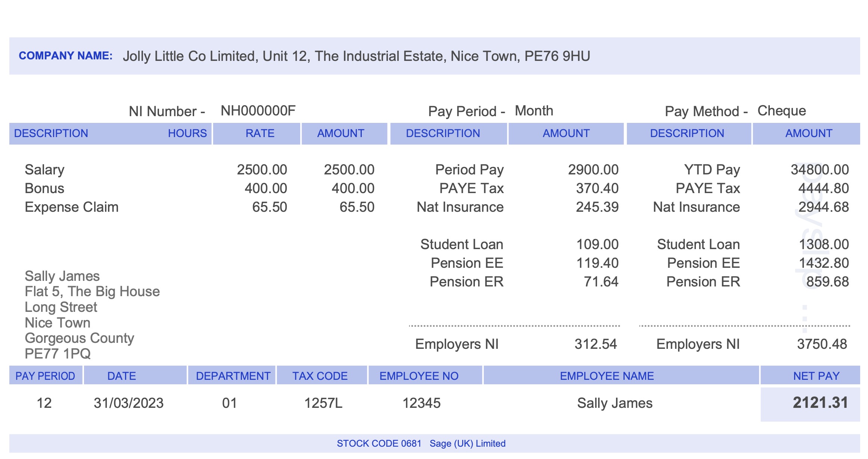Click the employee address Flat 5, The Big House

(92, 291)
